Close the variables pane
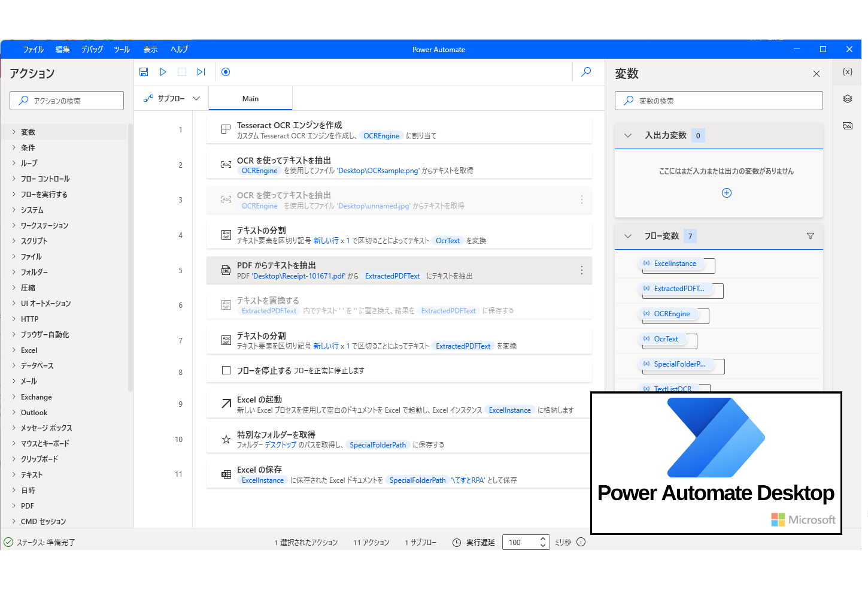This screenshot has width=868, height=599. coord(817,74)
